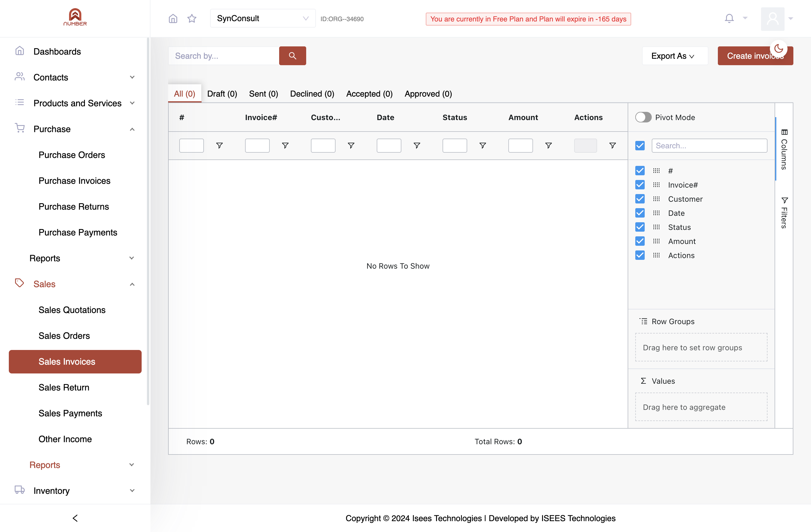Screen dimensions: 811x532
Task: Open Sales Quotations page
Action: pos(72,310)
